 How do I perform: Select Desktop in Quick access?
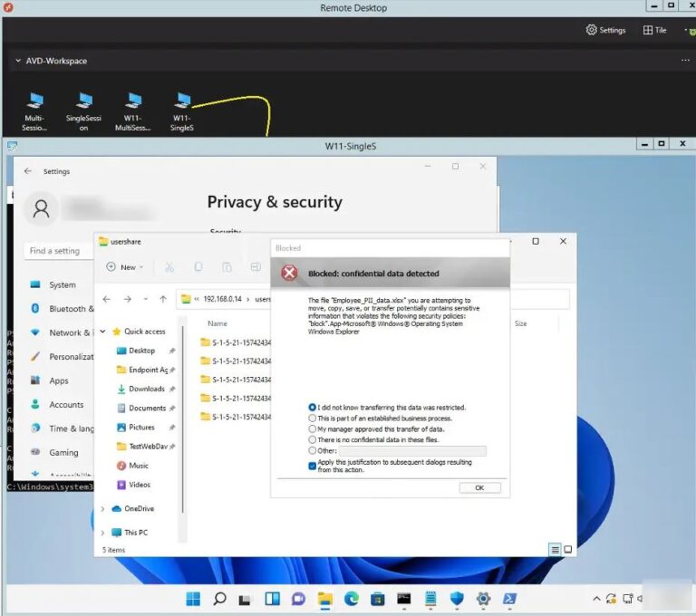(142, 351)
